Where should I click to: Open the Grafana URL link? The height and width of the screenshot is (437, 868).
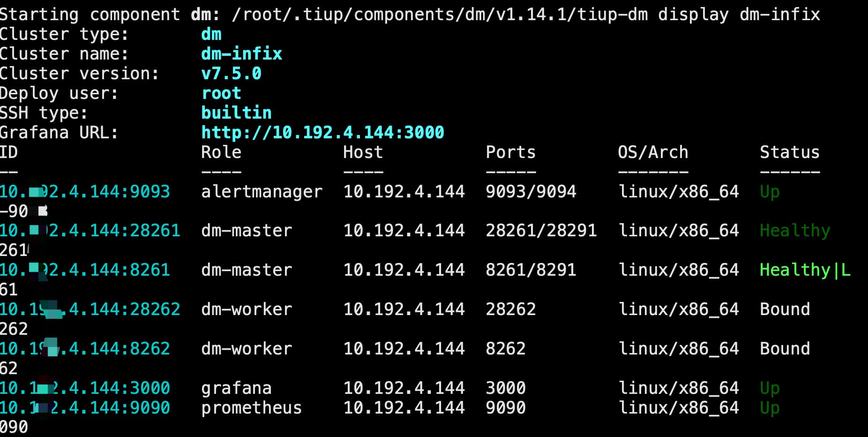pyautogui.click(x=322, y=133)
